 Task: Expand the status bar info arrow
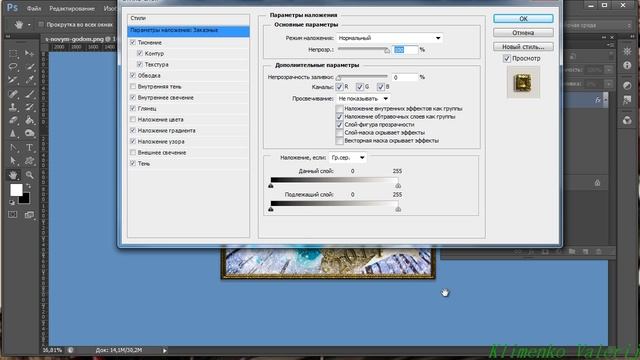[x=164, y=350]
